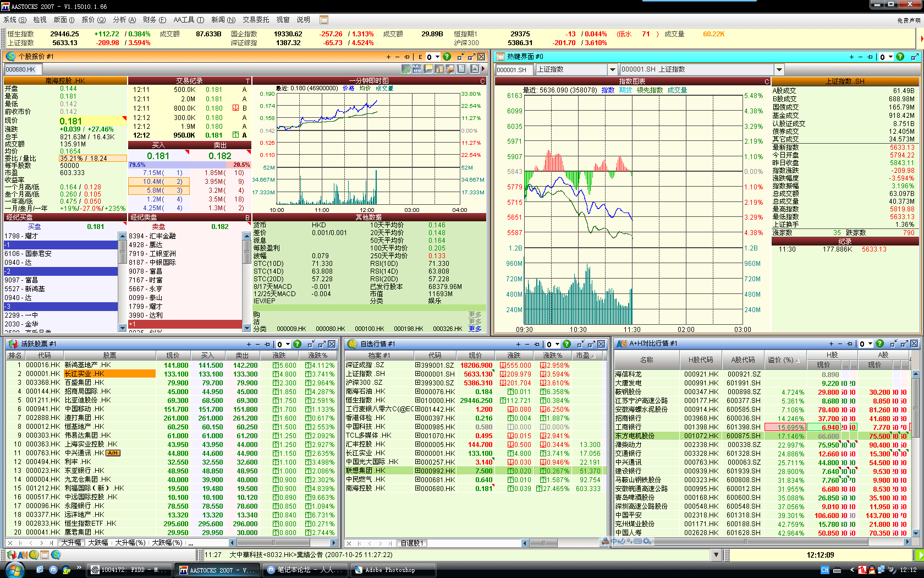The height and width of the screenshot is (578, 924).
Task: Open the line chart tool in 个股报价 toolbar
Action: [406, 69]
